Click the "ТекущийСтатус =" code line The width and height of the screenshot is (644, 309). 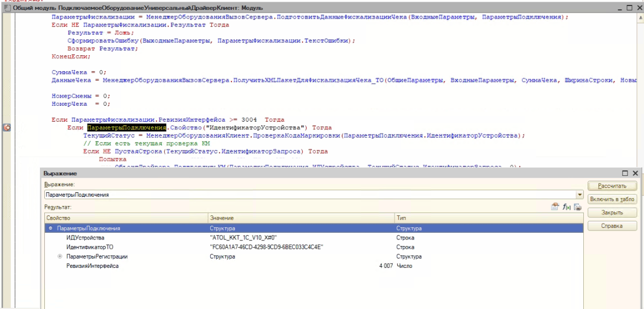point(304,135)
